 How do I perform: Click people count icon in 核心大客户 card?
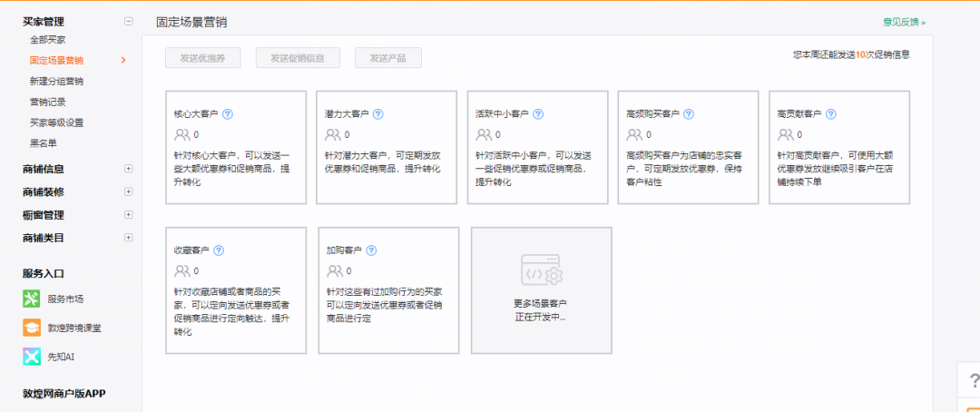point(181,134)
